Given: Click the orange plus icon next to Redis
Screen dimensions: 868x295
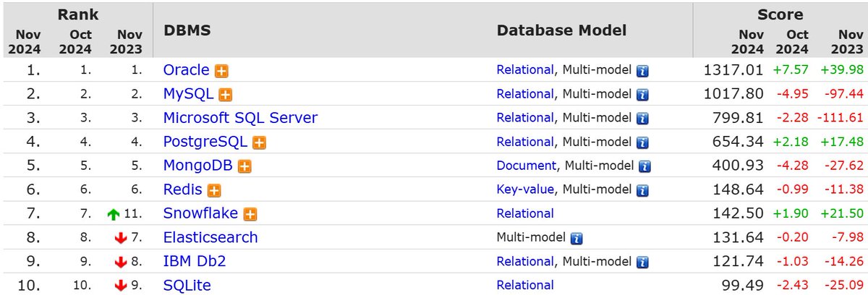Looking at the screenshot, I should point(214,190).
